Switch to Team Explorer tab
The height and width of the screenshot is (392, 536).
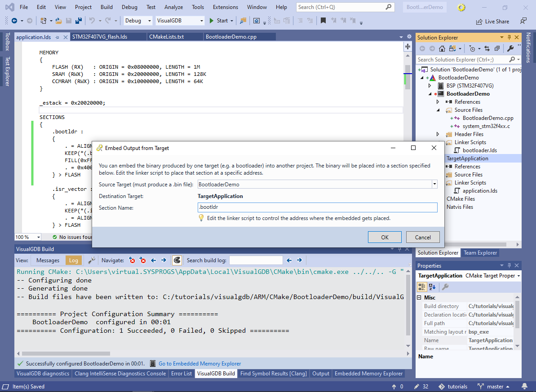pos(480,253)
